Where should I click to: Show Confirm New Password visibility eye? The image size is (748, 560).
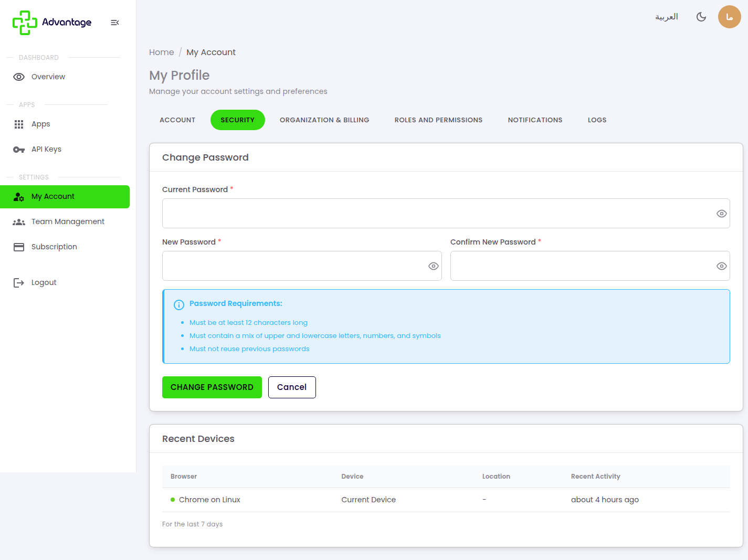(722, 266)
